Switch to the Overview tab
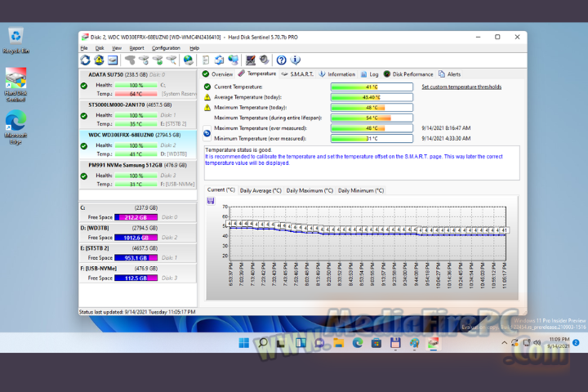Viewport: 588px width, 392px height. [x=218, y=74]
